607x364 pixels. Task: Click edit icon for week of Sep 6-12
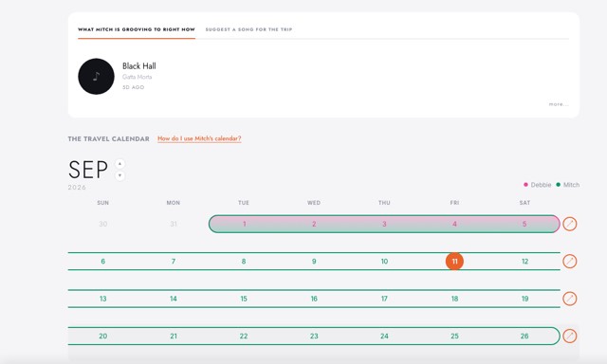tap(569, 262)
